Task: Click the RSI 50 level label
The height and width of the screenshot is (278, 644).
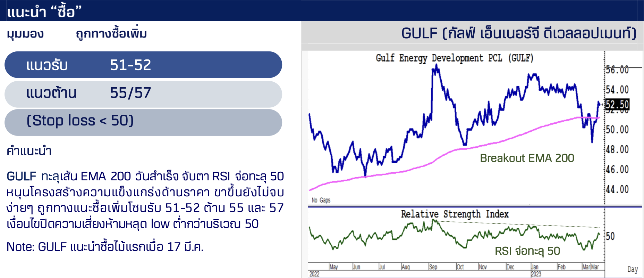Action: coord(610,236)
